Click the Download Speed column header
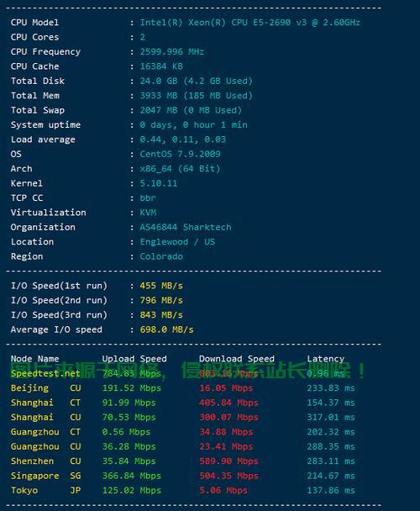Image resolution: width=420 pixels, height=511 pixels. 237,359
